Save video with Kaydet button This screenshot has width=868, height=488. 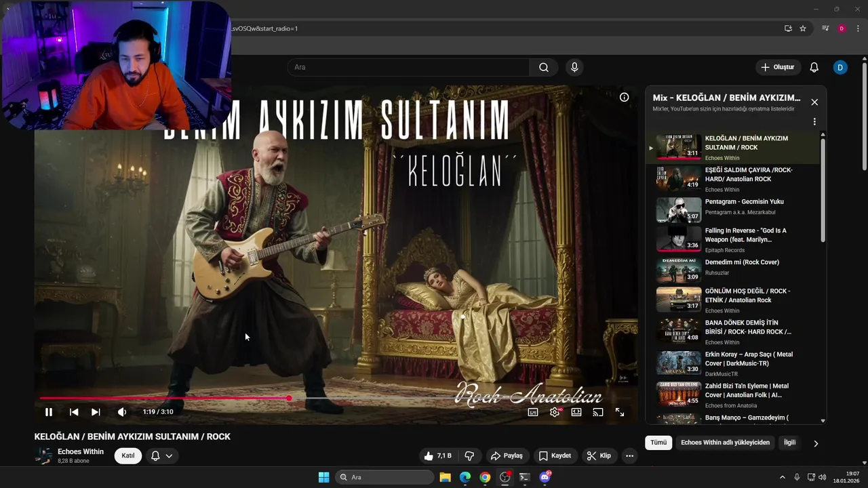tap(555, 456)
